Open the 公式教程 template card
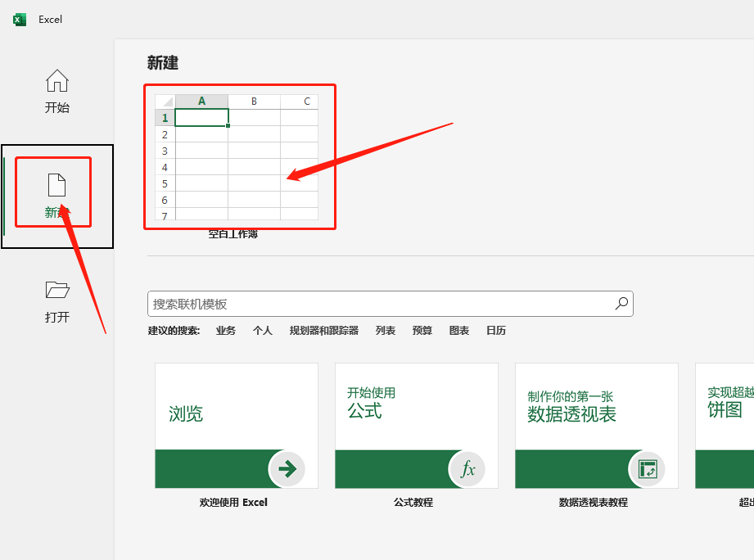 [417, 426]
